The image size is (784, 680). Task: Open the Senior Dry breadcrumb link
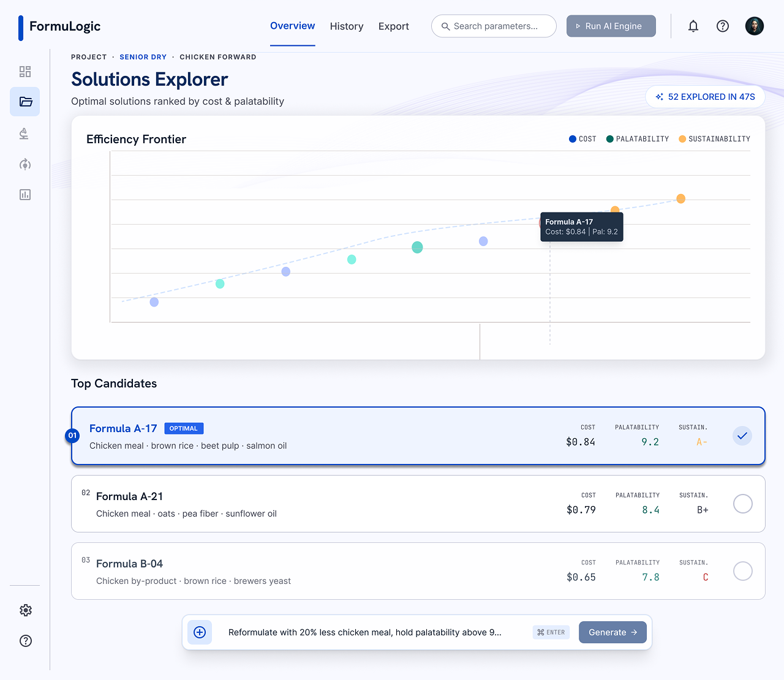tap(143, 57)
